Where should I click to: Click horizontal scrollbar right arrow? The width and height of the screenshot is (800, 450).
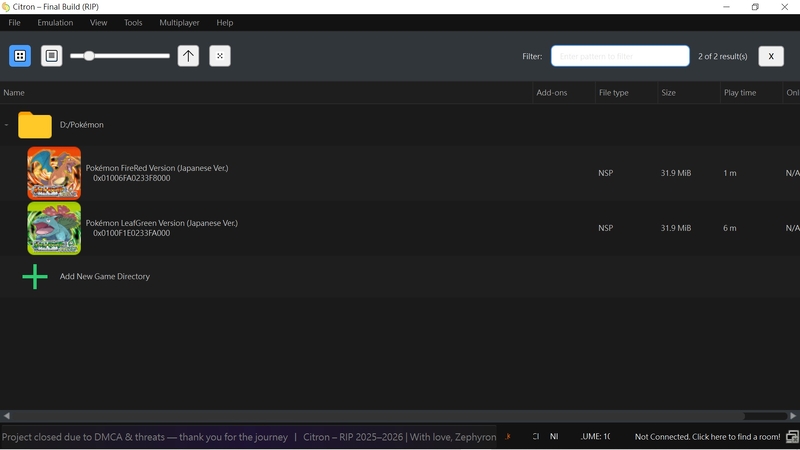(x=793, y=416)
